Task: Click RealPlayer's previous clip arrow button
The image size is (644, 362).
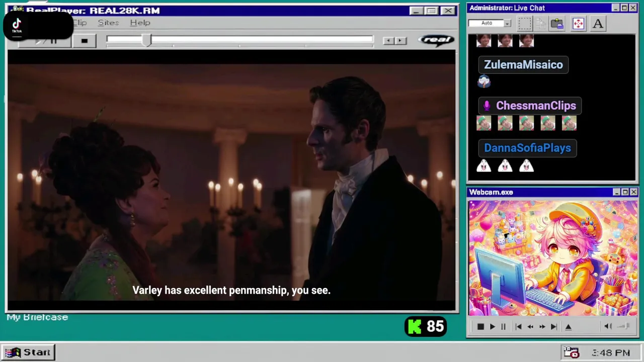Action: pyautogui.click(x=388, y=41)
